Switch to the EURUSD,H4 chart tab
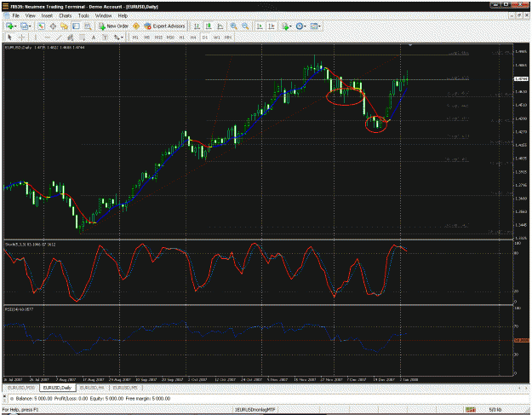Viewport: 532px width, 415px height. click(x=92, y=388)
